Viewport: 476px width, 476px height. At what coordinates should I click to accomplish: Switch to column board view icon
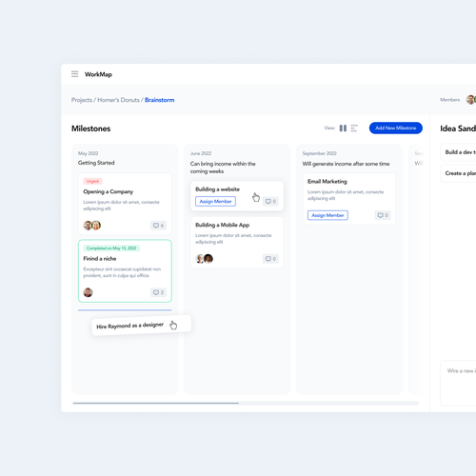[343, 129]
